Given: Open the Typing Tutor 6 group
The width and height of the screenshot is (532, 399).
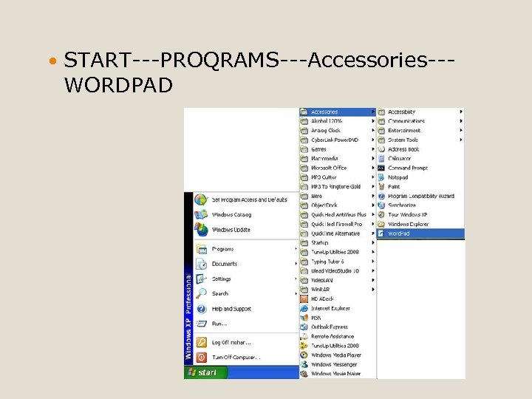Looking at the screenshot, I should tap(338, 262).
